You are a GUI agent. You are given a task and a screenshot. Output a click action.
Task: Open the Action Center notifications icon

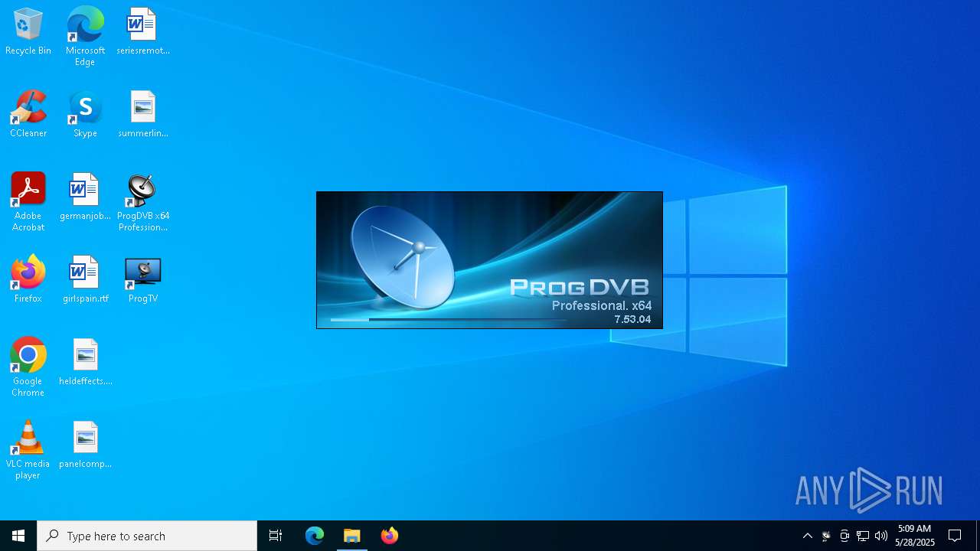955,536
